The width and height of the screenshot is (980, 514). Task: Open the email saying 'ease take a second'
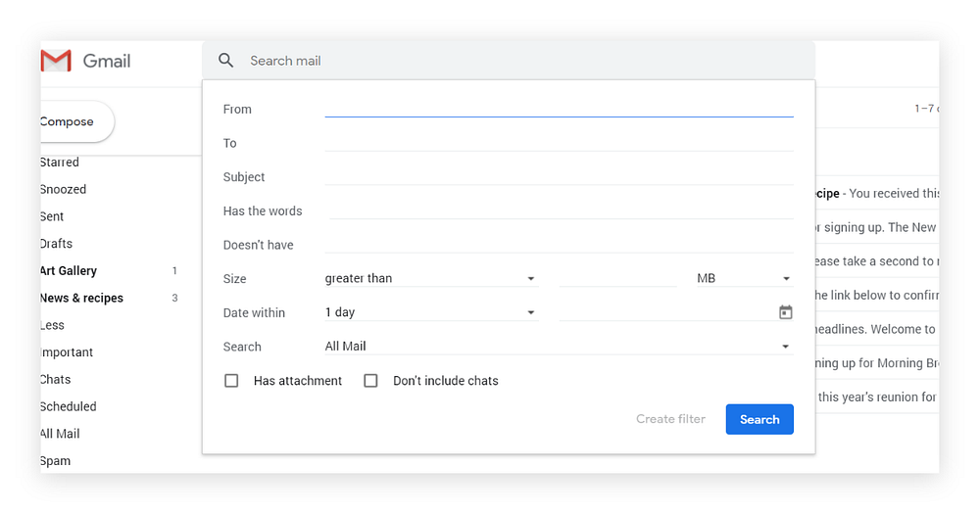pyautogui.click(x=877, y=261)
